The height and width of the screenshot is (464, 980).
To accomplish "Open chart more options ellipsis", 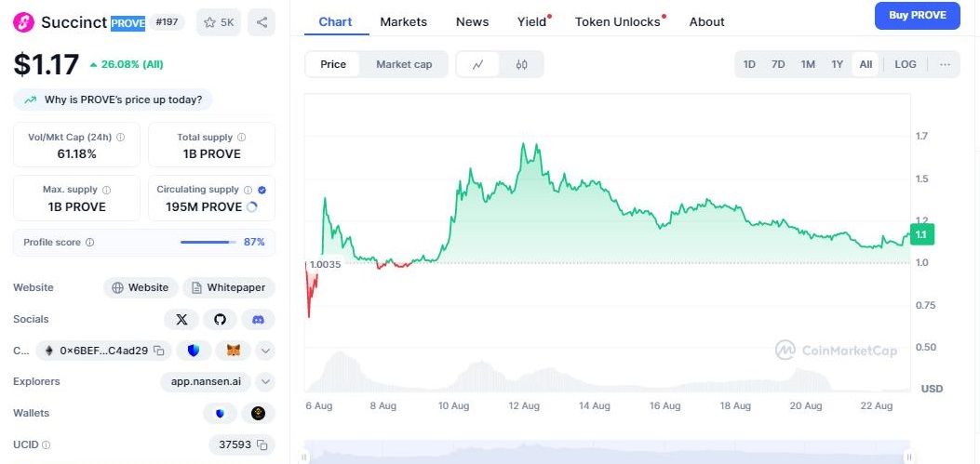I will click(945, 64).
